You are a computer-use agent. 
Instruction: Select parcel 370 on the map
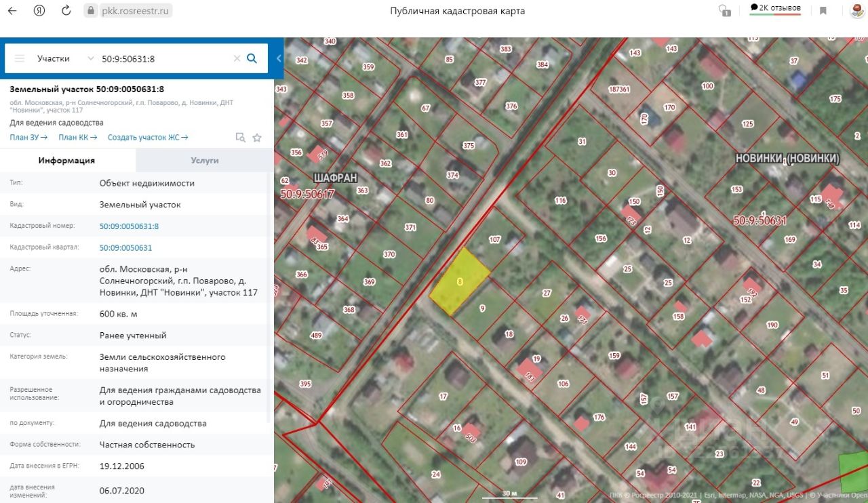(x=389, y=254)
